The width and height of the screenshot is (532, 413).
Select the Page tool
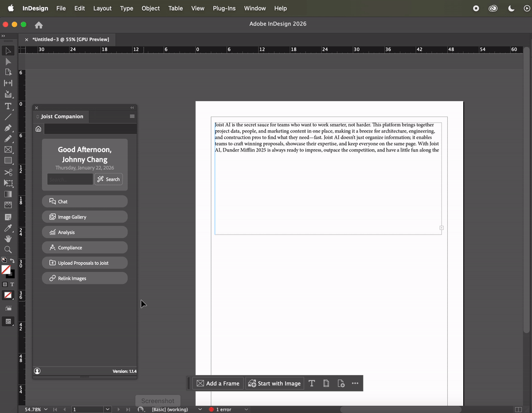coord(8,72)
